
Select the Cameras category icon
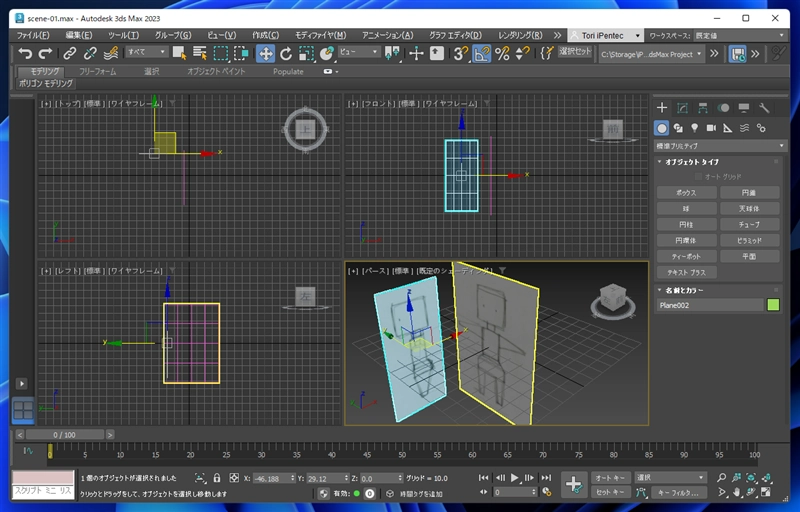click(x=711, y=128)
